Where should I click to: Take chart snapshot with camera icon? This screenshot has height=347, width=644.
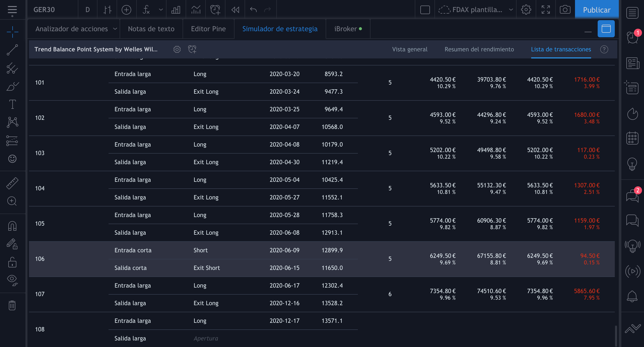pos(565,10)
